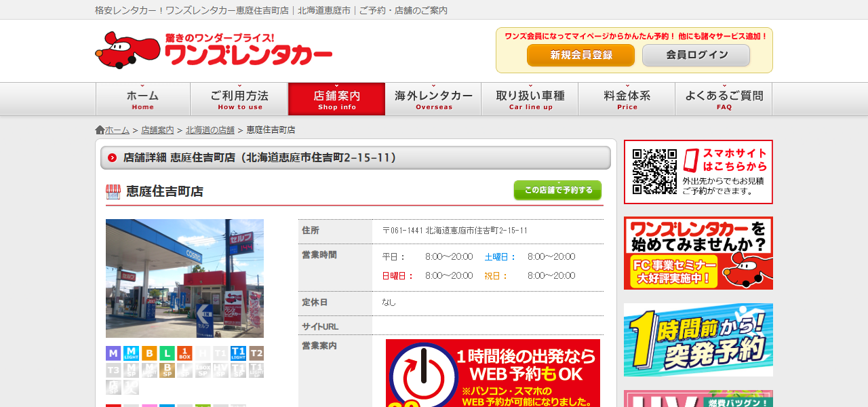Click the orange B car class icon
Screen dimensions: 868x407
[x=149, y=353]
